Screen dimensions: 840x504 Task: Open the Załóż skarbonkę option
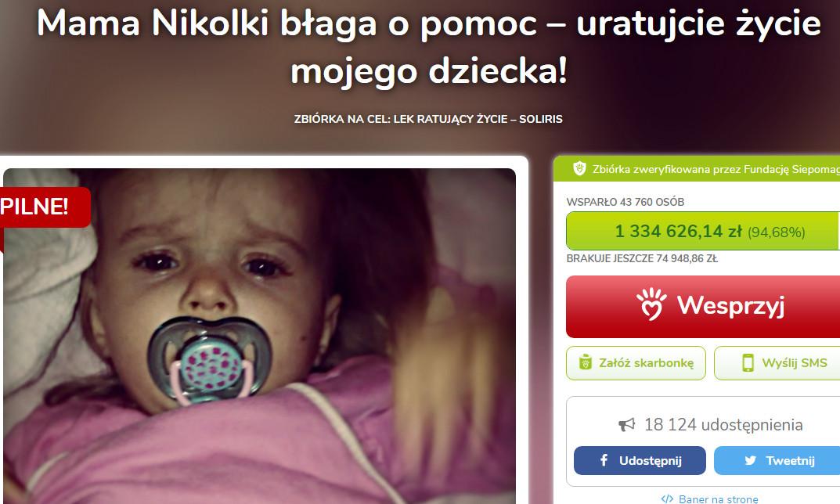click(636, 363)
